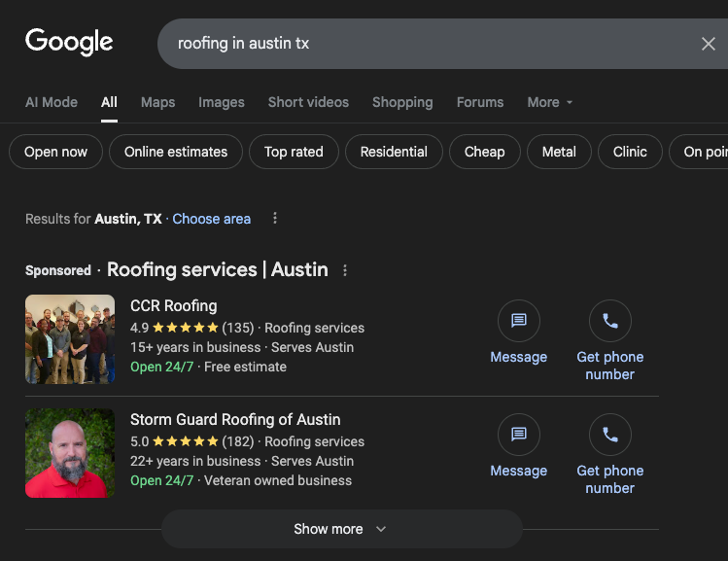Apply the Clinic filter chip
728x561 pixels.
(x=630, y=152)
